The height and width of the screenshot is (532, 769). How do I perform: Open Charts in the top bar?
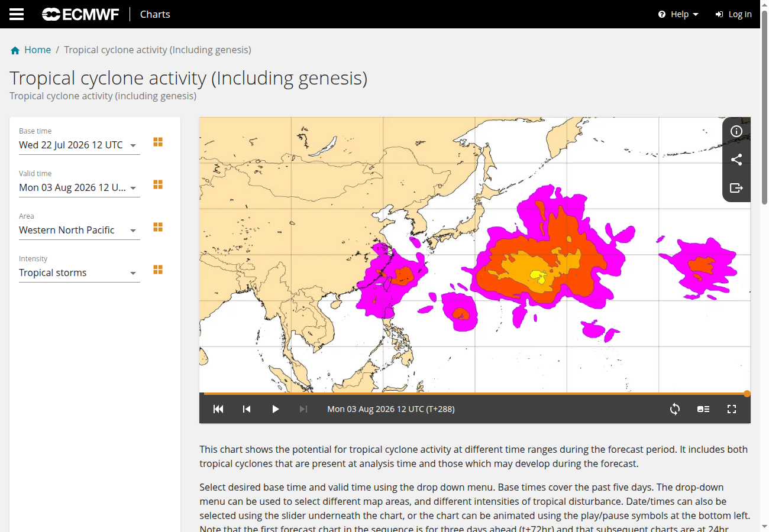pos(155,14)
